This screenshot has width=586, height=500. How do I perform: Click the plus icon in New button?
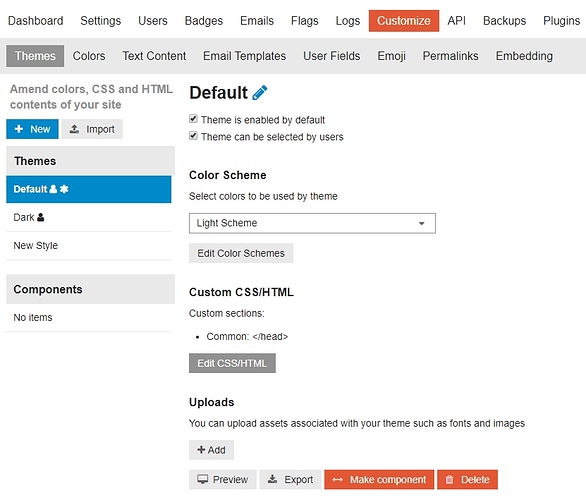pyautogui.click(x=19, y=129)
